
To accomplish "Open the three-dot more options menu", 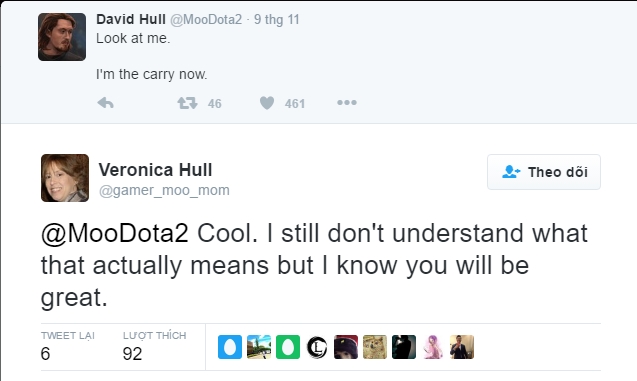I will click(x=347, y=103).
